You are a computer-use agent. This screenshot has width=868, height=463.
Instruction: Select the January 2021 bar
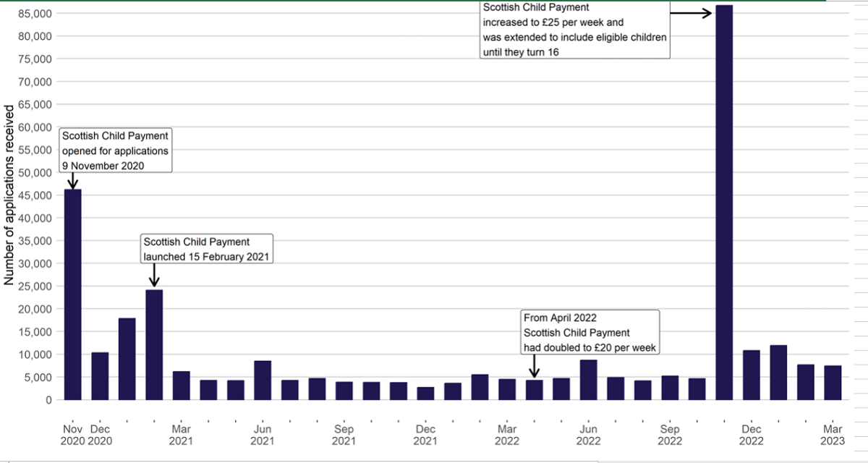coord(127,359)
